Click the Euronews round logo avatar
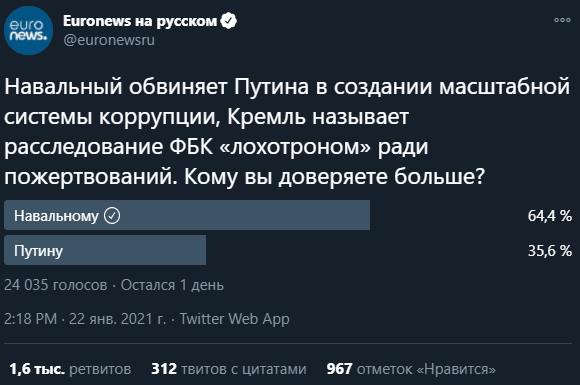Viewport: 580px width, 385px height. (x=28, y=30)
